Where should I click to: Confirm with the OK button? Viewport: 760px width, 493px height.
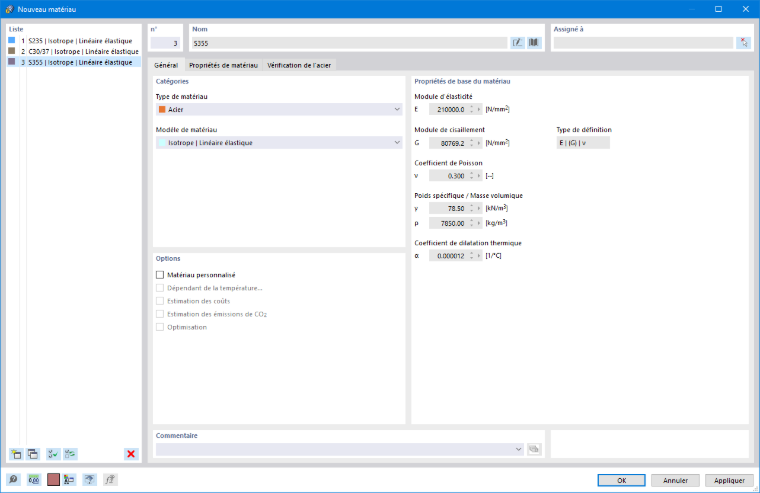[x=621, y=480]
